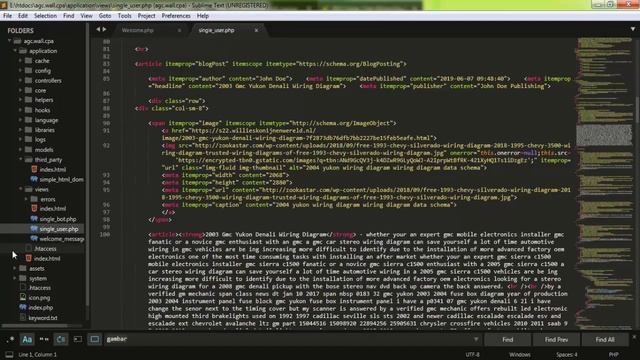
Task: Open the Edit menu
Action: pos(23,16)
